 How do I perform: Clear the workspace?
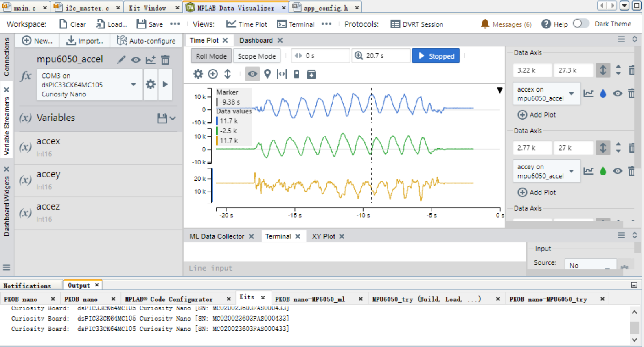tap(72, 24)
